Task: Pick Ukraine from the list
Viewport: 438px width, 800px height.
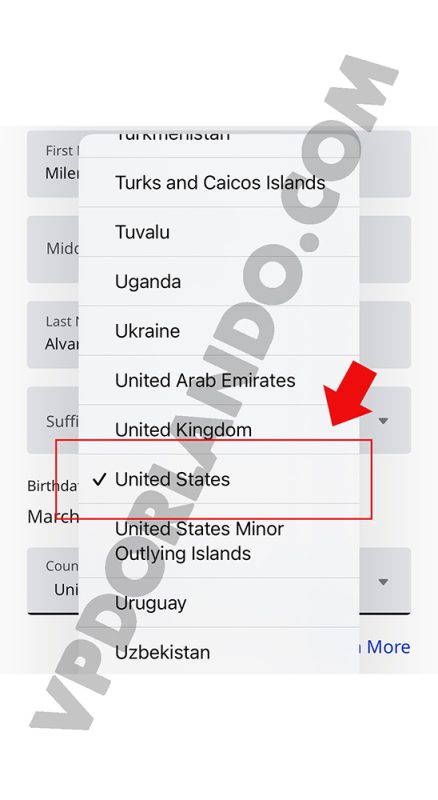Action: 219,331
